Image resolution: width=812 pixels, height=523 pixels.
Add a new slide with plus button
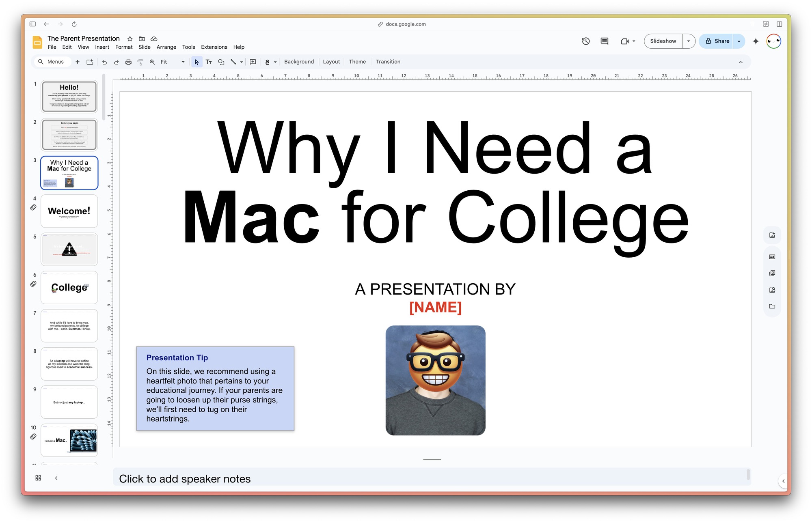point(78,62)
